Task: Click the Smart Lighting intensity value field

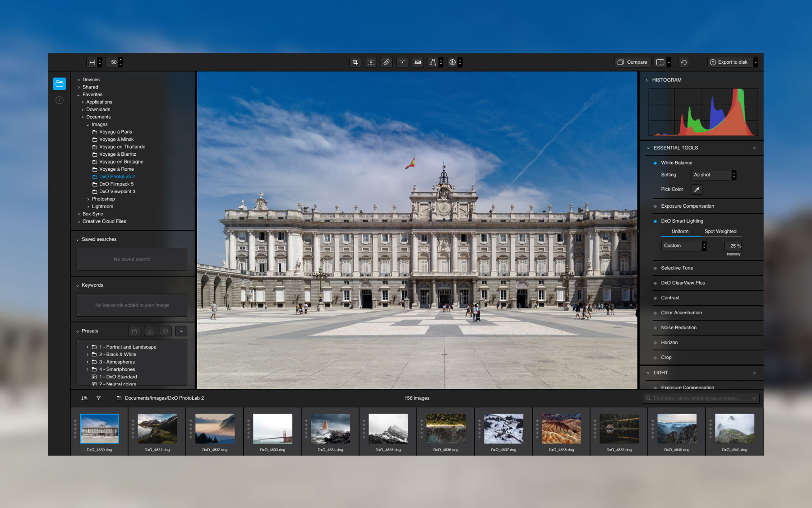Action: pos(733,246)
